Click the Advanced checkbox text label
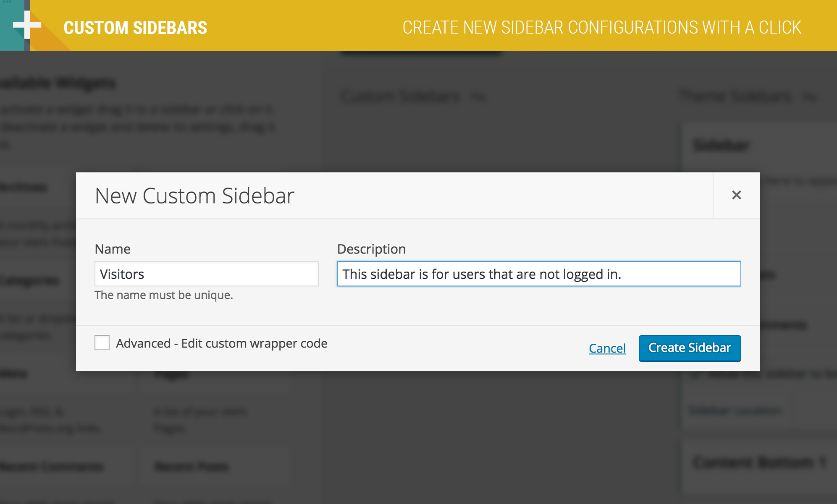Image resolution: width=837 pixels, height=504 pixels. point(221,343)
